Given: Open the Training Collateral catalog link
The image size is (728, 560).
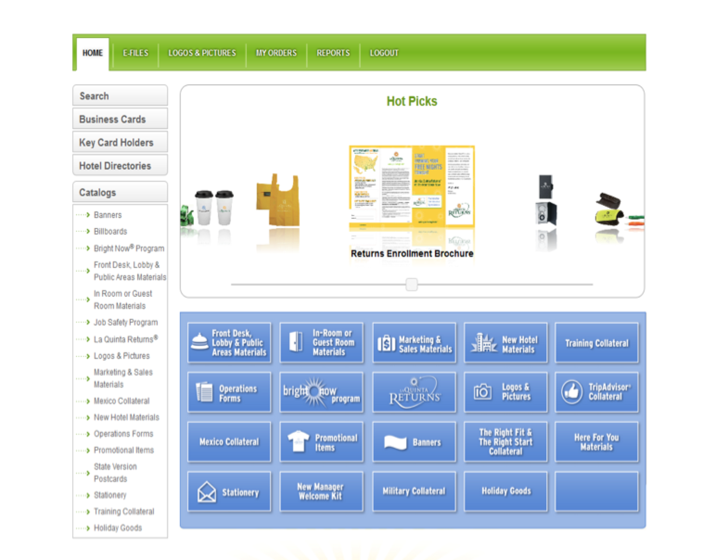Looking at the screenshot, I should click(x=124, y=511).
